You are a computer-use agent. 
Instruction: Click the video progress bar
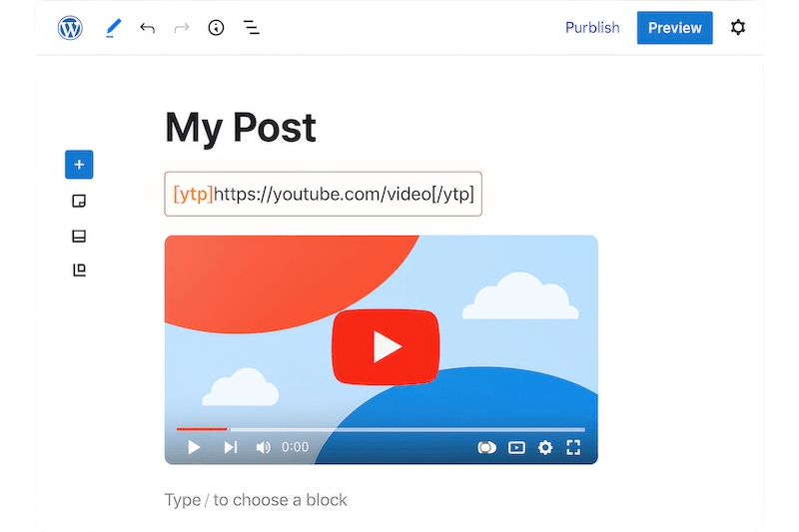(x=381, y=429)
